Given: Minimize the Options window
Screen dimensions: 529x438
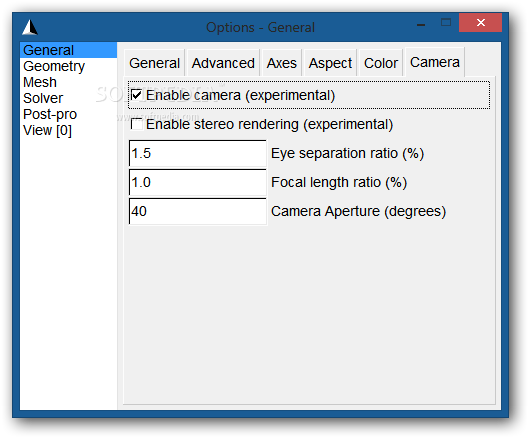Looking at the screenshot, I should (x=421, y=24).
